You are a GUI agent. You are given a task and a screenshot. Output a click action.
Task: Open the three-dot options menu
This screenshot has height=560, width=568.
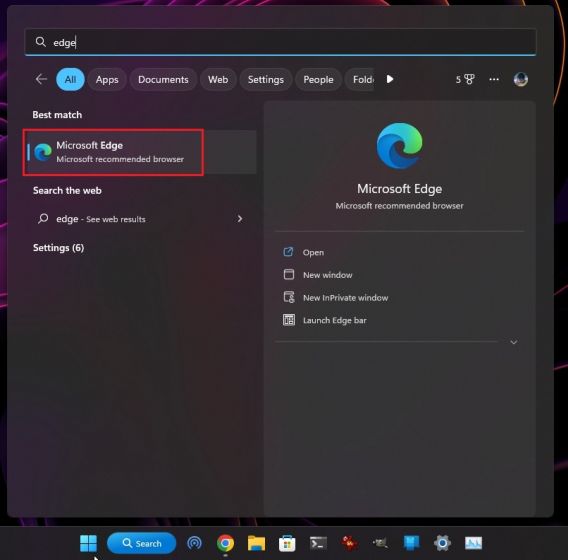494,79
